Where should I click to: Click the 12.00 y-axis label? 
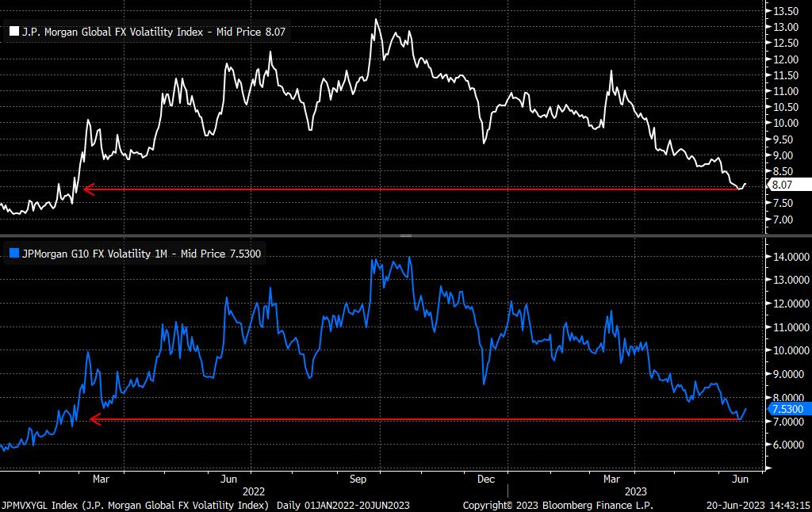pyautogui.click(x=786, y=59)
